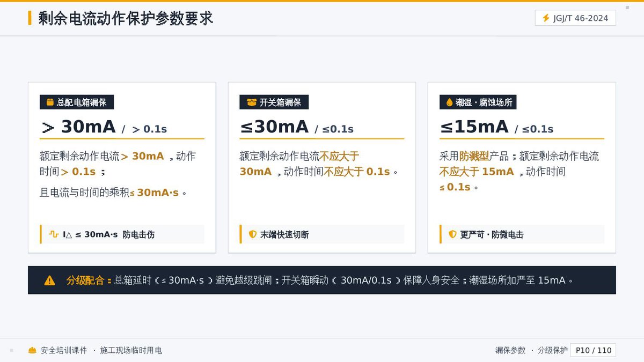Viewport: 644px width, 362px height.
Task: Click the footnote 末端快速切断
Action: [x=284, y=234]
